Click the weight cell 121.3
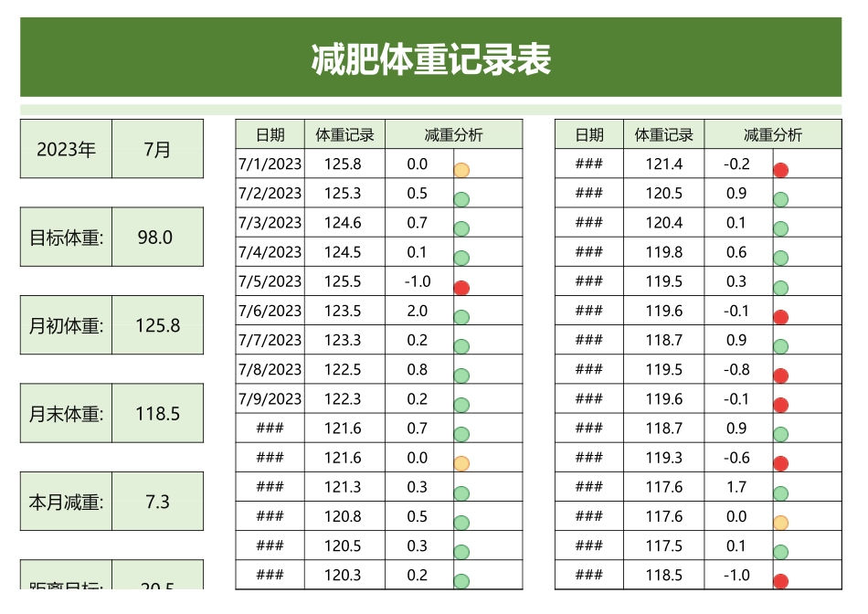 click(344, 487)
